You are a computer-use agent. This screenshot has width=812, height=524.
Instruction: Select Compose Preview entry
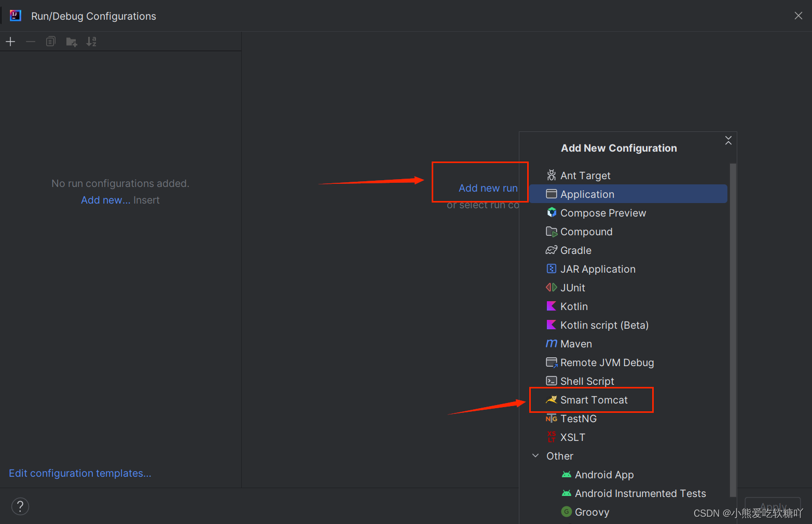[628, 213]
